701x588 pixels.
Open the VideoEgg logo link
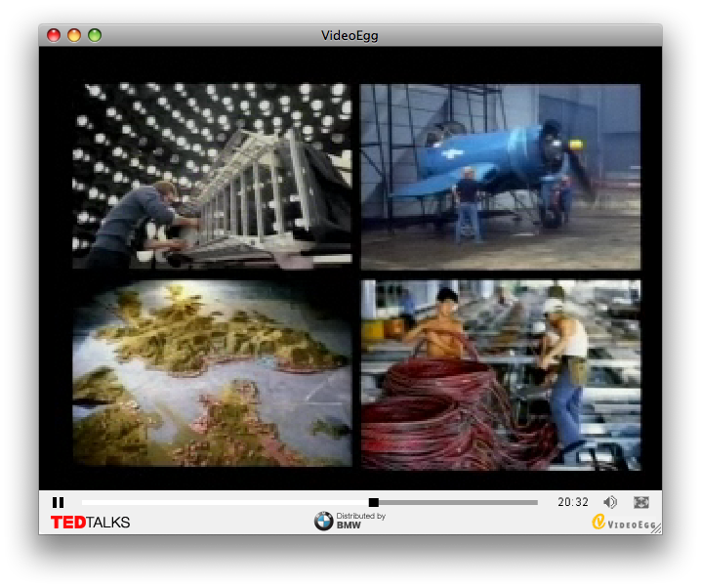pyautogui.click(x=625, y=523)
